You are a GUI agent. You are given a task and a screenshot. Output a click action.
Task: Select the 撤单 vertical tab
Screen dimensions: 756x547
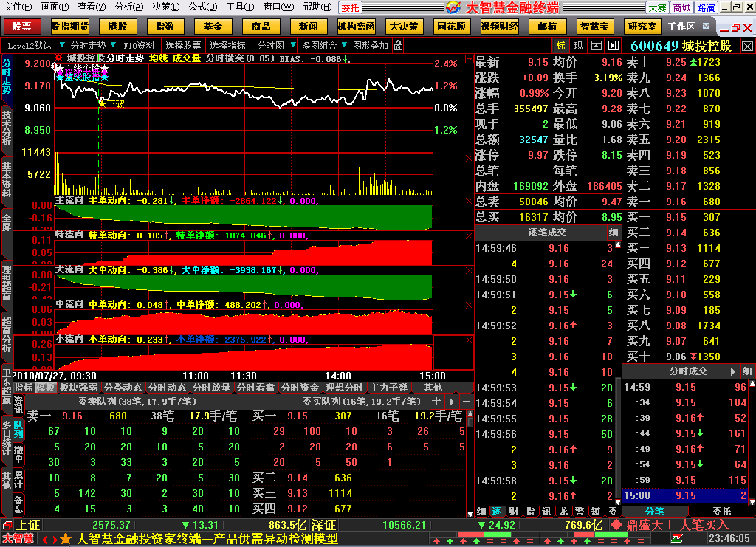18,454
